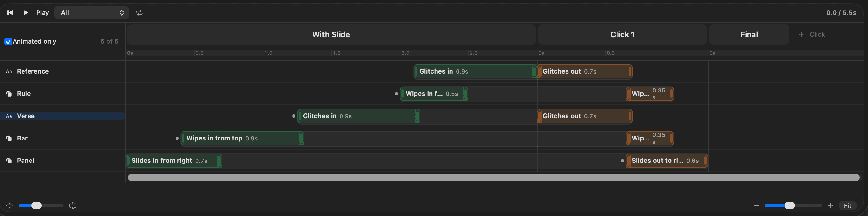
Task: Click the 2.5 second ruler mark
Action: point(473,53)
